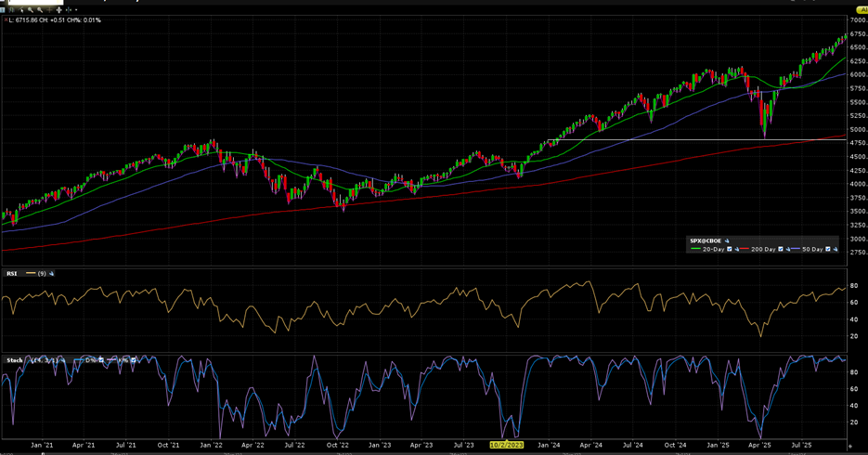The height and width of the screenshot is (455, 868).
Task: Click the 20-Day legend text
Action: 714,249
